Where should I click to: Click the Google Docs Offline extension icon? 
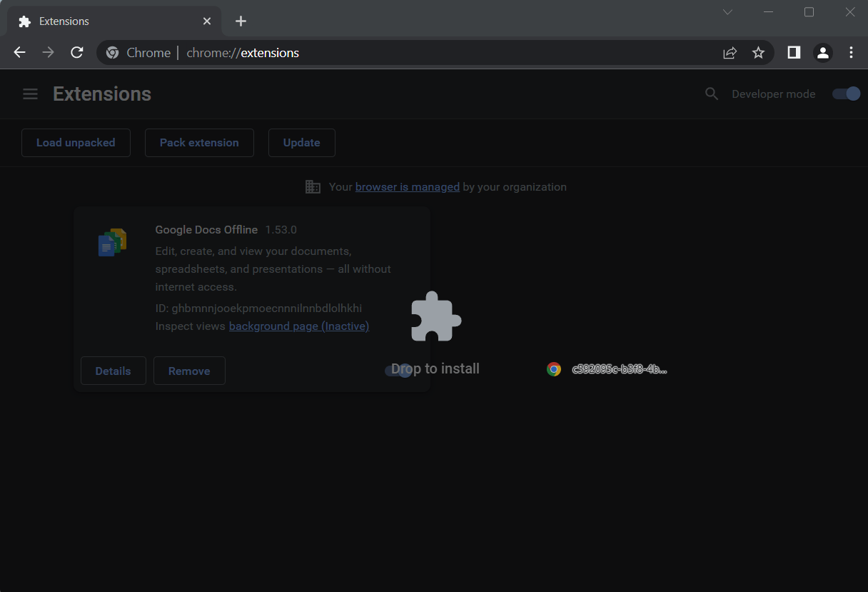pyautogui.click(x=112, y=243)
